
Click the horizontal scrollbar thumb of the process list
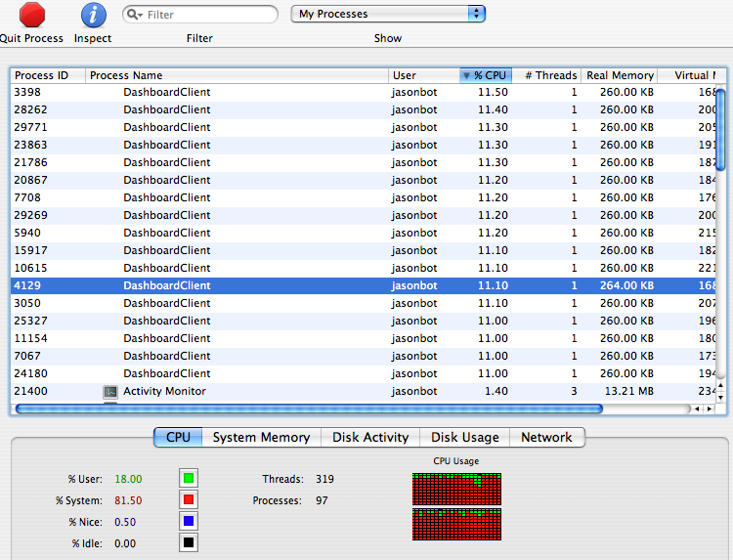pos(309,409)
